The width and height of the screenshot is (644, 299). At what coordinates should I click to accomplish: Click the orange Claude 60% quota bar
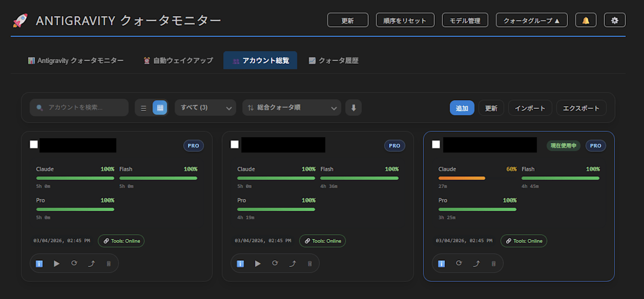pyautogui.click(x=462, y=178)
